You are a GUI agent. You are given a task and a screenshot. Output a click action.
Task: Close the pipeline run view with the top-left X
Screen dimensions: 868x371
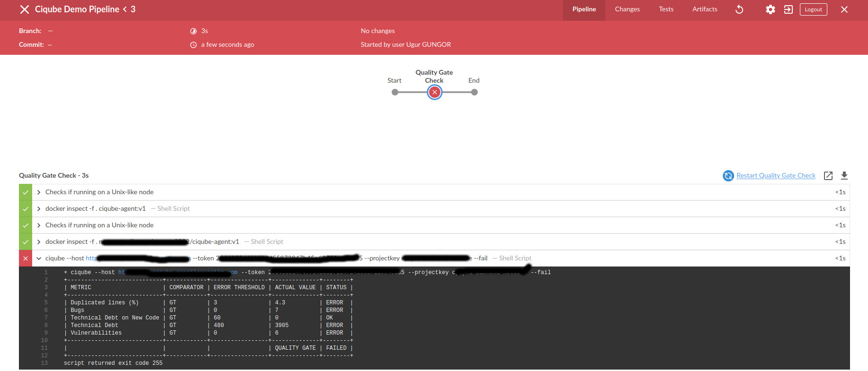click(x=25, y=9)
